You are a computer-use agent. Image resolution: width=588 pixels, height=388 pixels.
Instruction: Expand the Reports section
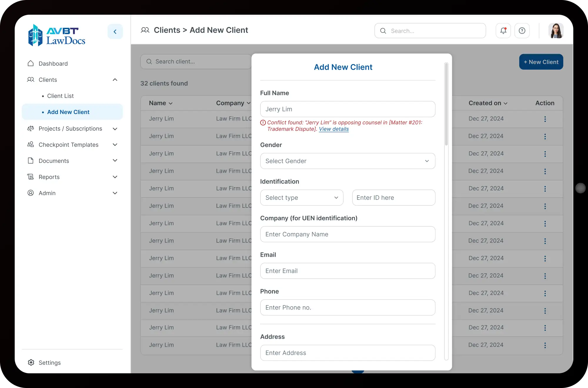click(115, 177)
